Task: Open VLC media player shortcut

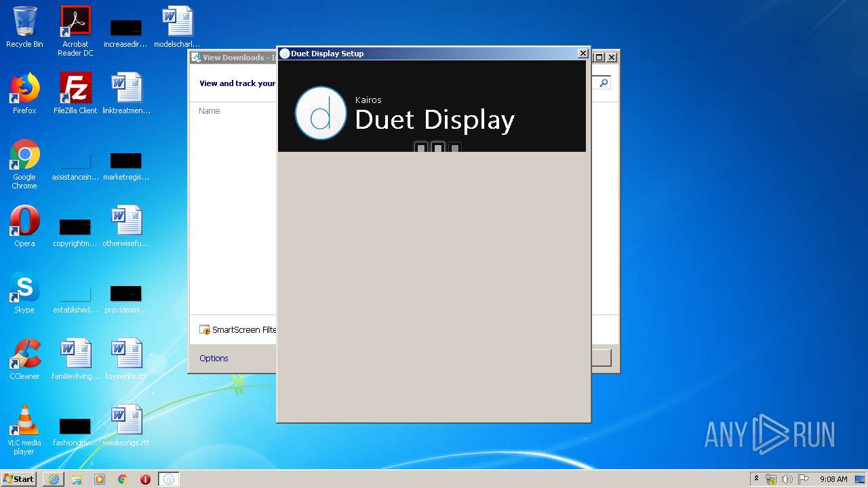Action: tap(24, 430)
